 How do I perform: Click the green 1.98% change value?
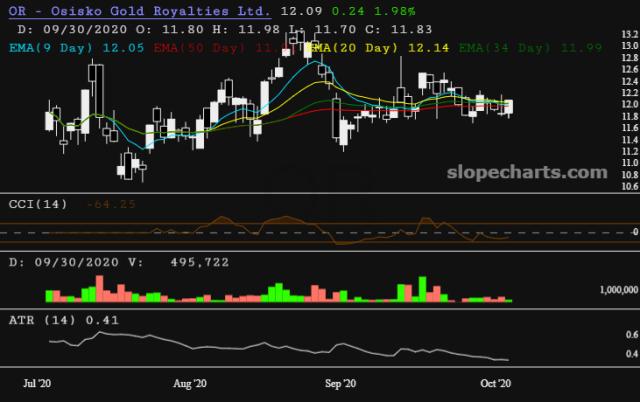(x=395, y=11)
